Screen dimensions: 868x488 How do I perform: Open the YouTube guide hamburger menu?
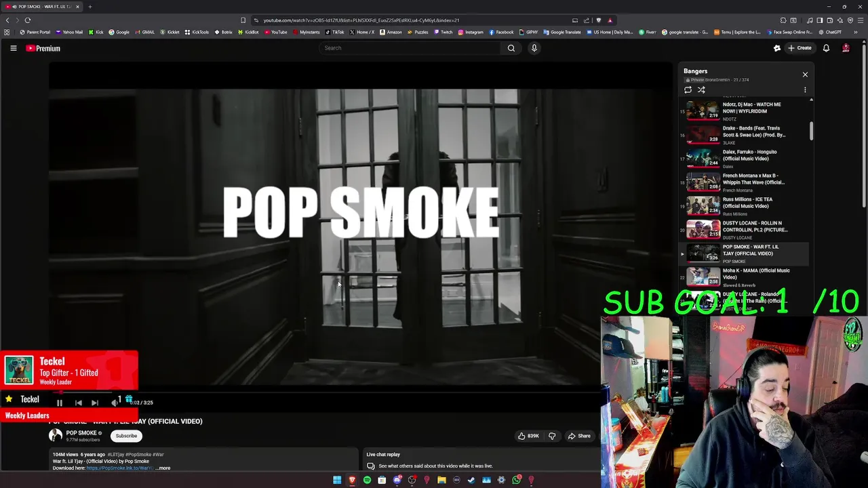pos(13,48)
